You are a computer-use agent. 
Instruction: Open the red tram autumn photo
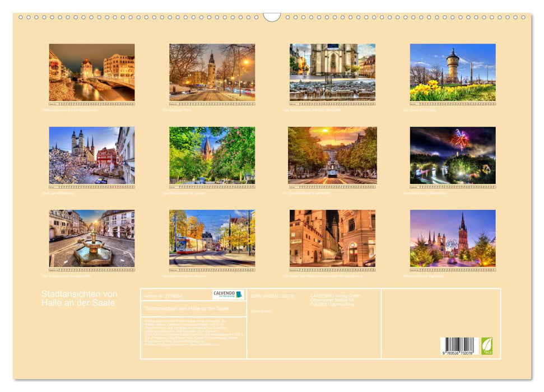click(212, 238)
